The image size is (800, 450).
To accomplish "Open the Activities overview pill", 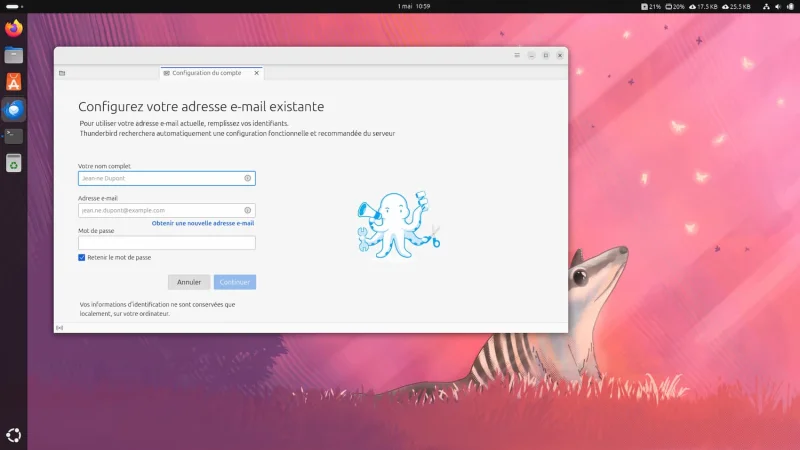I will tap(14, 7).
